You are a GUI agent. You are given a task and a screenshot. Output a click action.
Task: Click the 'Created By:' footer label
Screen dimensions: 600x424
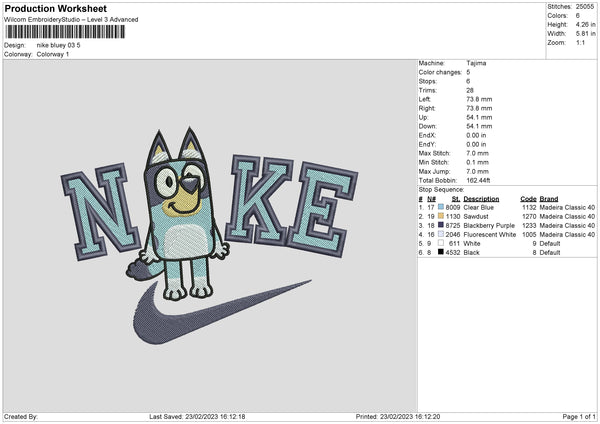click(x=21, y=416)
